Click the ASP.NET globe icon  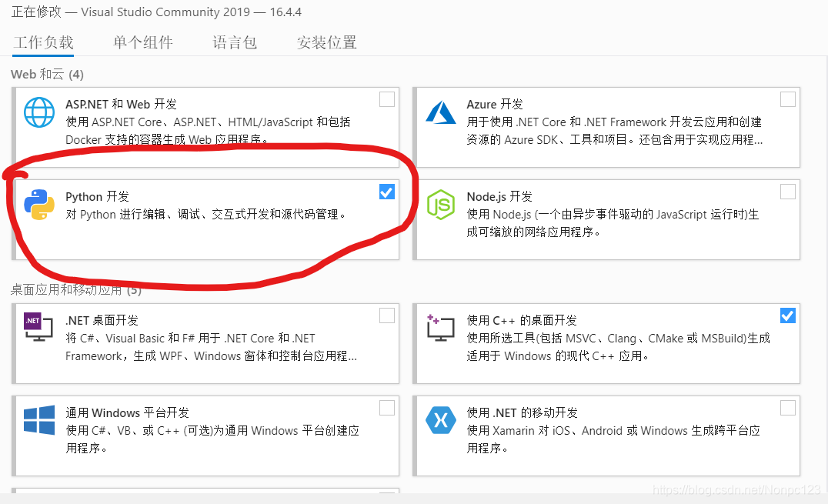click(39, 112)
